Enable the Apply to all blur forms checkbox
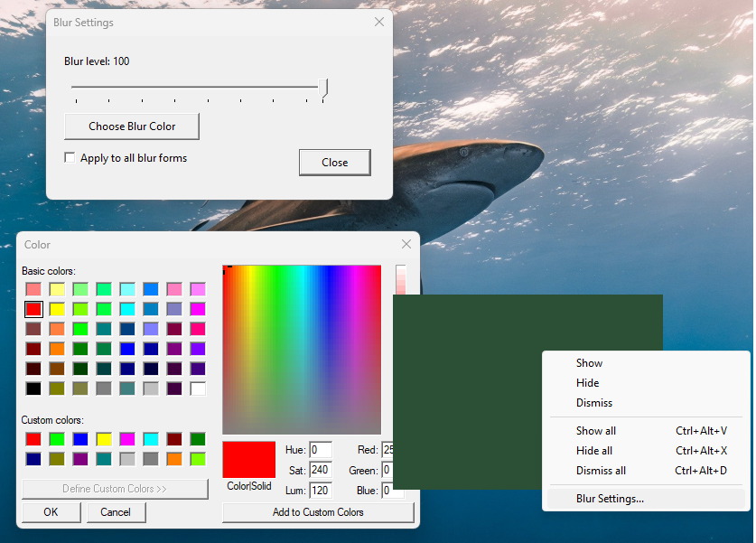 point(70,157)
